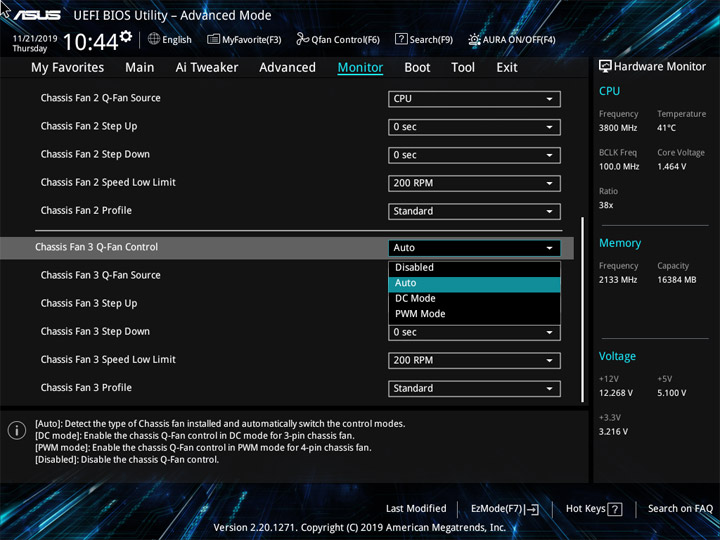Select Chassis Fan 2 Speed Low Limit label
Screen dimensions: 720x540
[x=108, y=182]
